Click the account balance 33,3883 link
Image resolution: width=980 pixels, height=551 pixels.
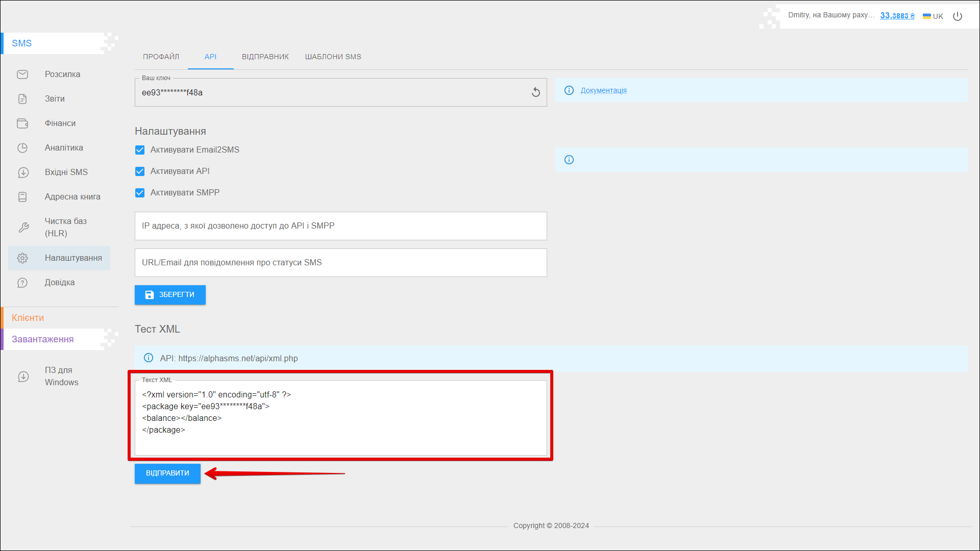897,16
